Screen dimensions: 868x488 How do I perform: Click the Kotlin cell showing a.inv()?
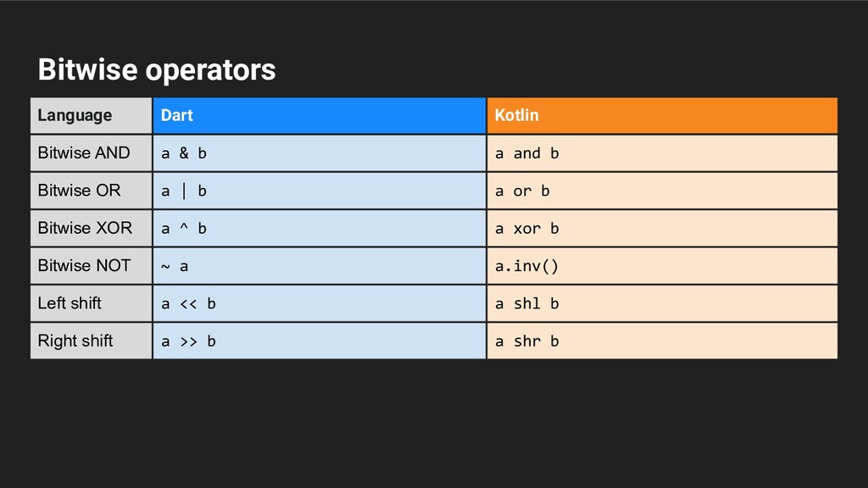[661, 265]
